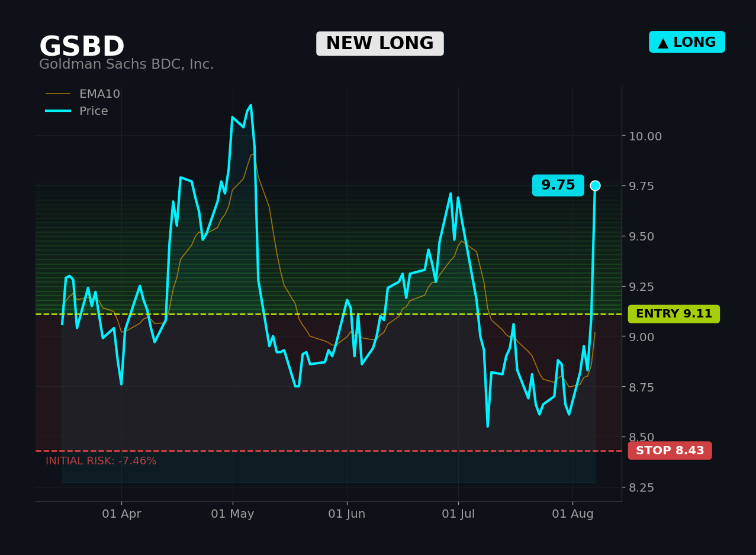The height and width of the screenshot is (555, 756).
Task: Click the INITIAL RISK: -7.46% text
Action: click(x=101, y=461)
